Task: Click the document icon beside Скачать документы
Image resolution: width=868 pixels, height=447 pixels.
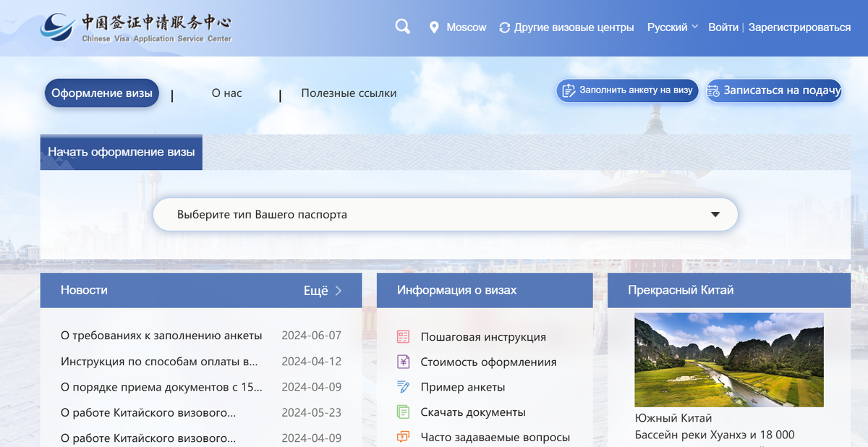Action: pyautogui.click(x=404, y=412)
